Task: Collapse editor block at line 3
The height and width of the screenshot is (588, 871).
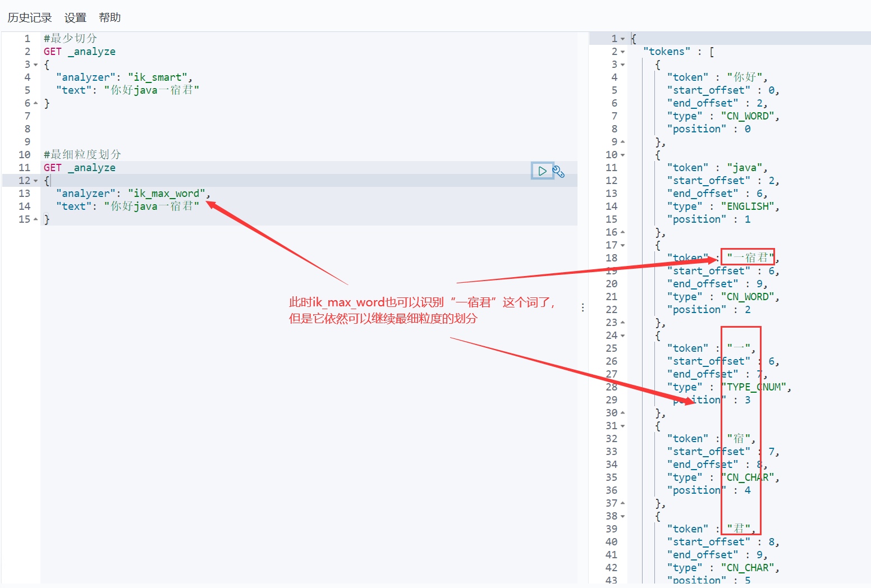Action: pos(36,65)
